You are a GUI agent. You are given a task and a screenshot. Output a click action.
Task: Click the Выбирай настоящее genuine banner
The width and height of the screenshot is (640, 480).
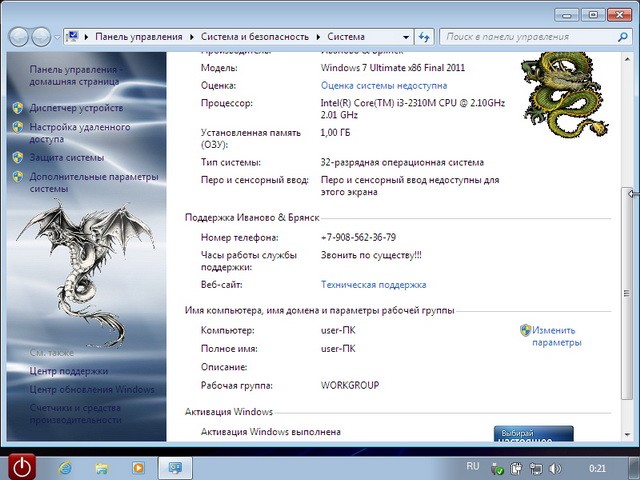pos(533,434)
